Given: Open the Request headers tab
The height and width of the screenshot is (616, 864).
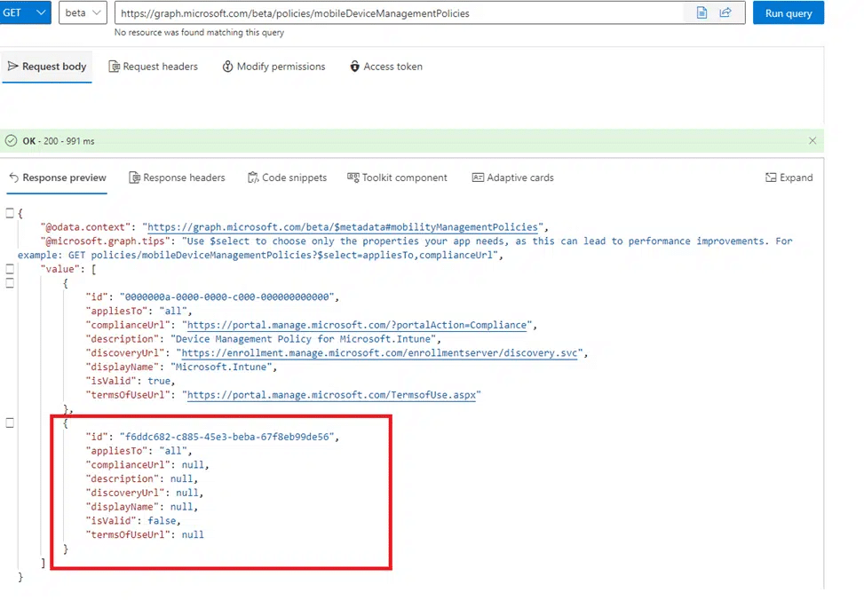Looking at the screenshot, I should (153, 67).
